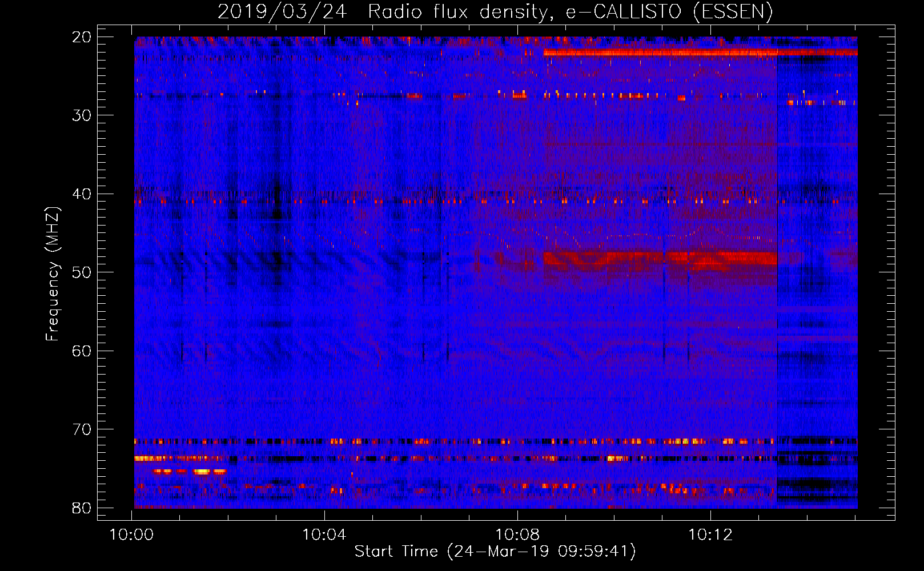Screen dimensions: 924x571
Task: Select the 10:08 time tick label
Action: tap(517, 535)
